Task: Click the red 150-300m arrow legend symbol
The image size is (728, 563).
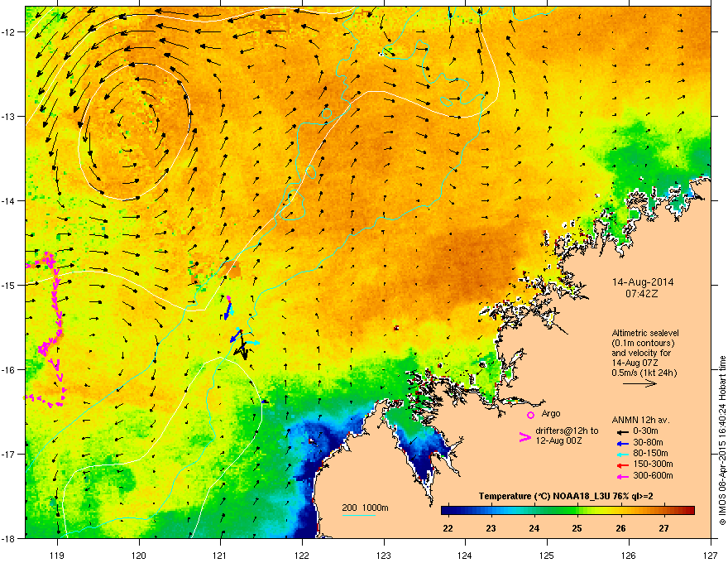Action: (x=623, y=464)
